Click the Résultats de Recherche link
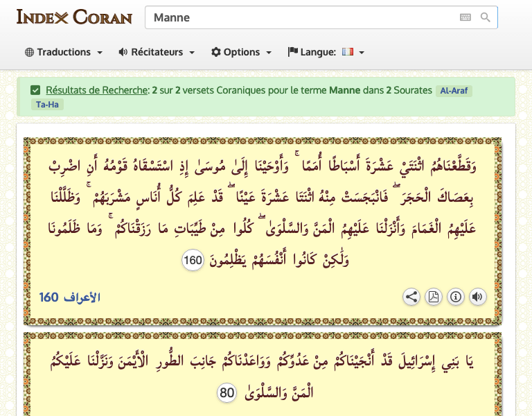Viewport: 532px width, 416px height. point(97,90)
